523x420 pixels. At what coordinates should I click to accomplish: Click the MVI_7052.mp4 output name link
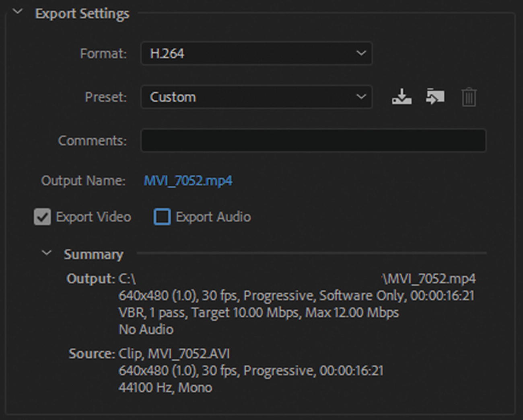(x=188, y=180)
